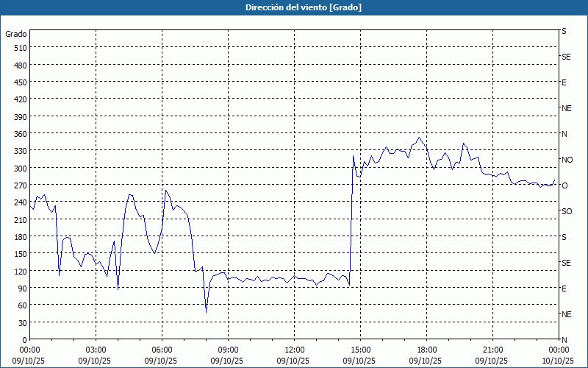
Task: Click the 10/10/25 date label
Action: coord(558,361)
